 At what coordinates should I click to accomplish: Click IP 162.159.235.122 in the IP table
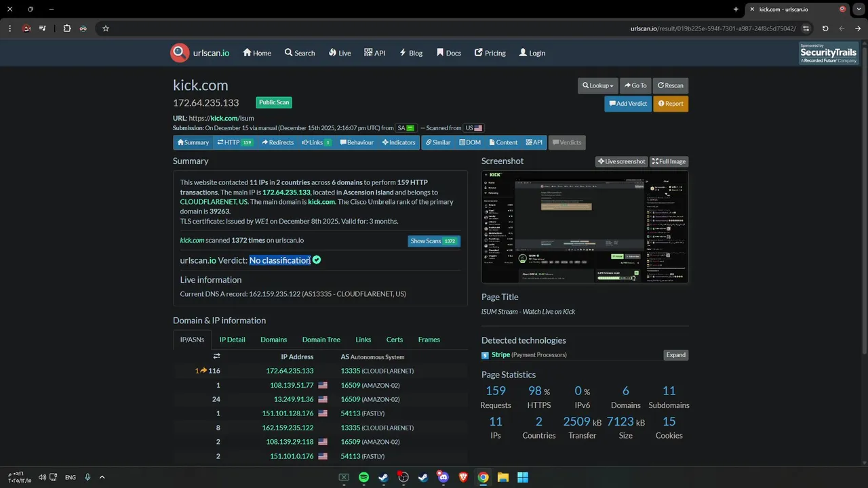[288, 428]
